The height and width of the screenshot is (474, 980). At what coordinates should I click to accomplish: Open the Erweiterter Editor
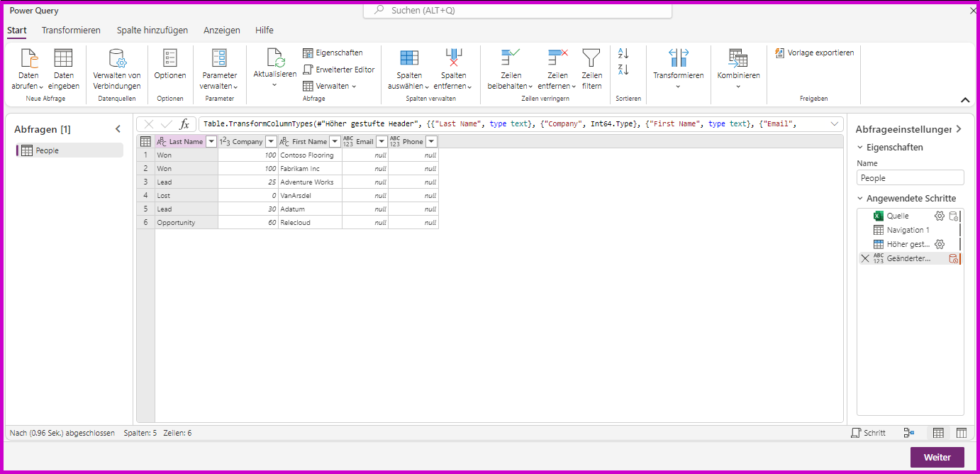(x=339, y=70)
